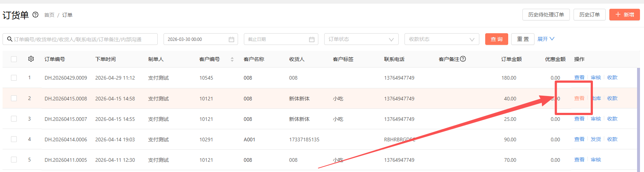Viewport: 644px width, 172px height.
Task: Click 审核 for order DH.20260411.0005
Action: click(x=596, y=160)
